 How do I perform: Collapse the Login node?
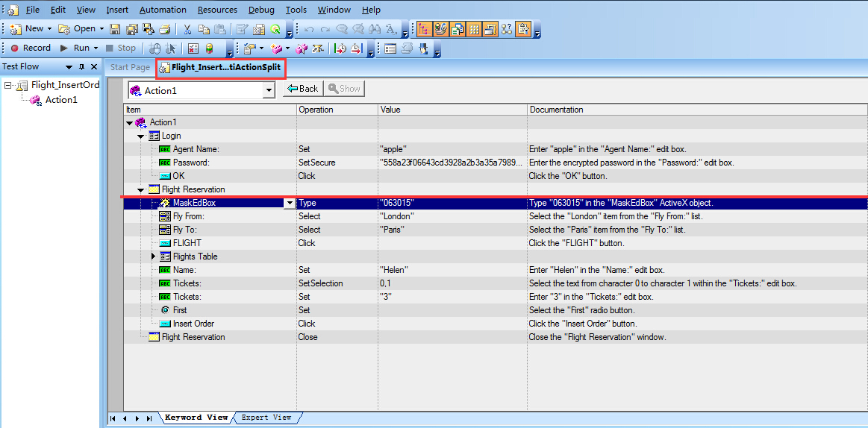pyautogui.click(x=141, y=136)
